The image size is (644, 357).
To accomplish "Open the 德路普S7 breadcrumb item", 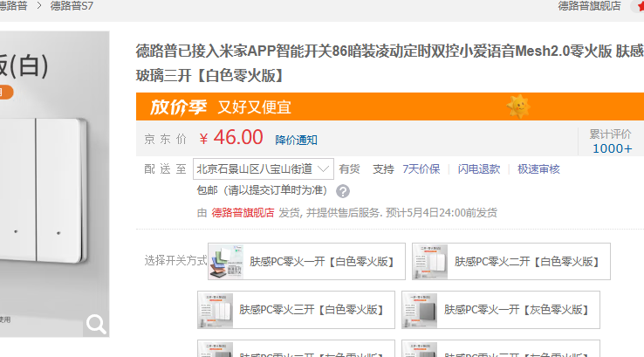I will [x=72, y=6].
